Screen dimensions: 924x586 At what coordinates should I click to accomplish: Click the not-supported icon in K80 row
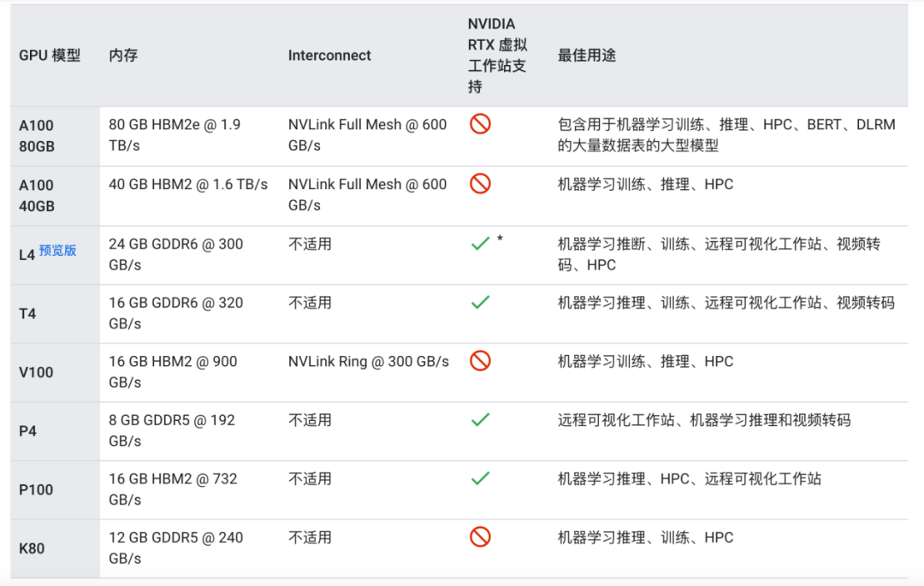click(x=480, y=537)
